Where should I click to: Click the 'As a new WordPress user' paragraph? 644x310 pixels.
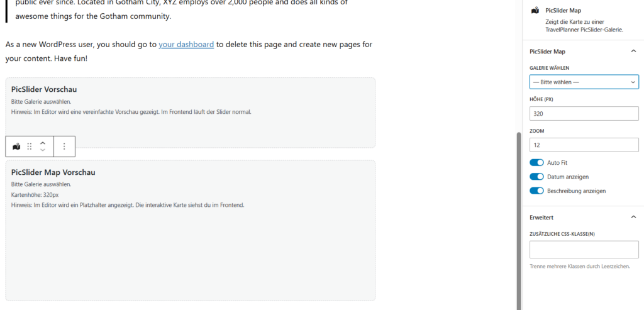[x=82, y=45]
